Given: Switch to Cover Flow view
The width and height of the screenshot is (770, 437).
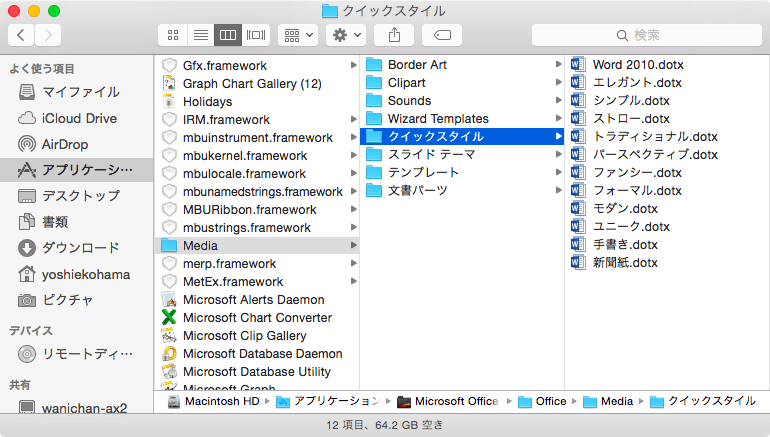Looking at the screenshot, I should click(x=256, y=35).
